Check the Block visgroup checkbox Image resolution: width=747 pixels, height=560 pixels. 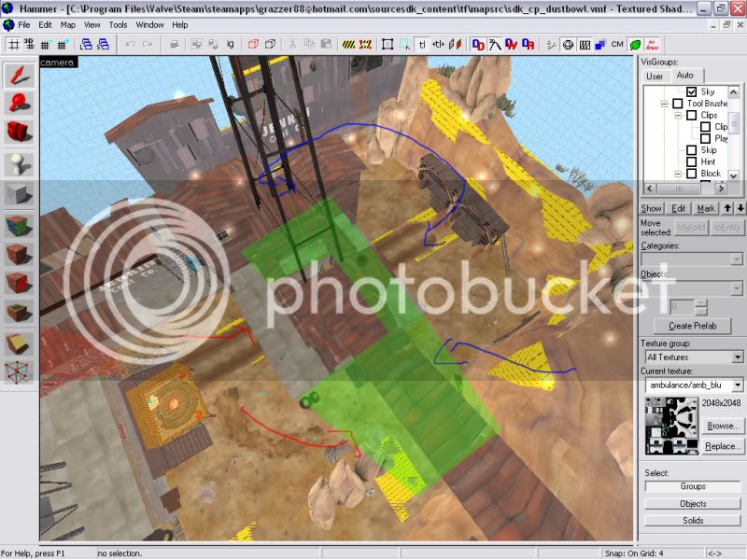[692, 174]
